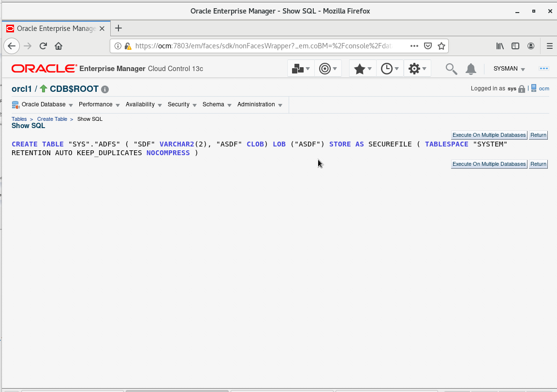
Task: Click upper Execute On Multiple Databases button
Action: coord(489,135)
